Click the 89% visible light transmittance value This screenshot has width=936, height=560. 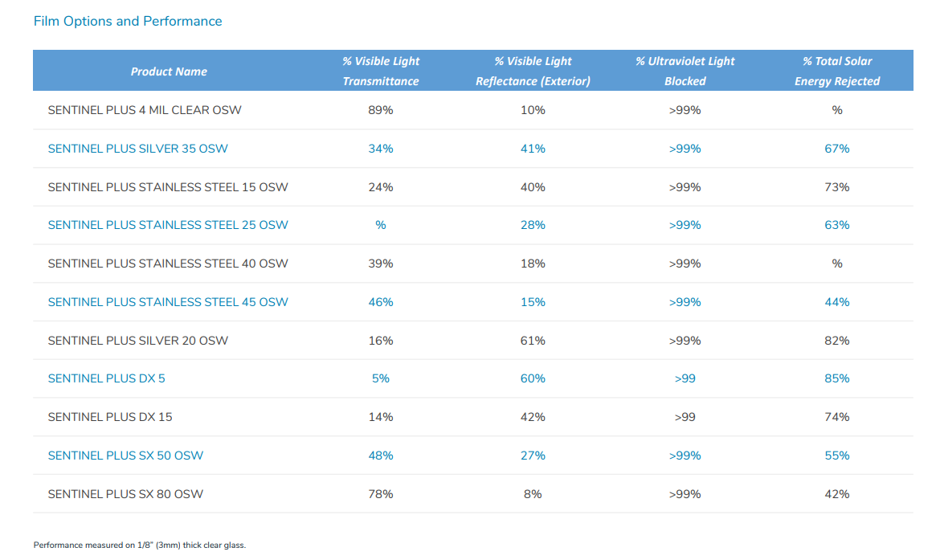[381, 110]
